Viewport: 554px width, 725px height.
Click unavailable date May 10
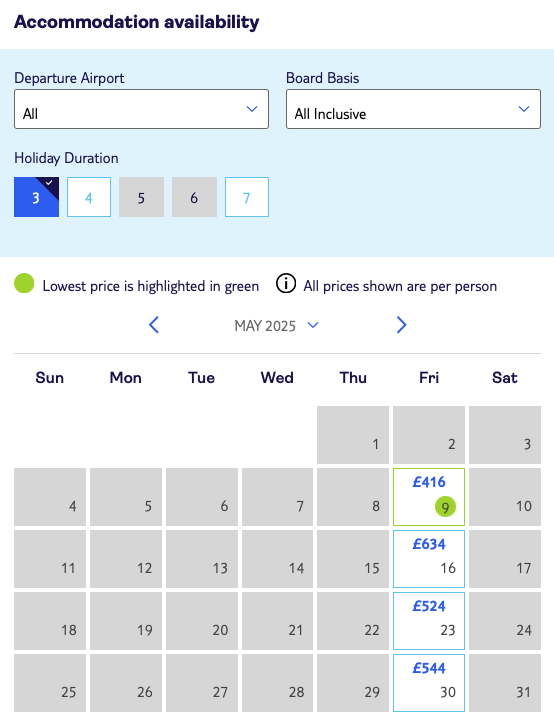(x=505, y=497)
